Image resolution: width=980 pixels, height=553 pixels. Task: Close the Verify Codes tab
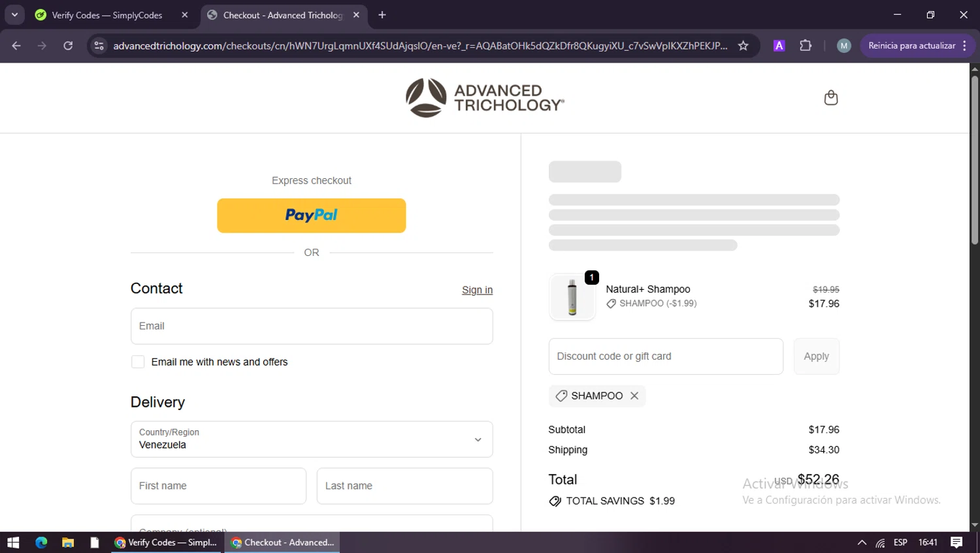185,15
